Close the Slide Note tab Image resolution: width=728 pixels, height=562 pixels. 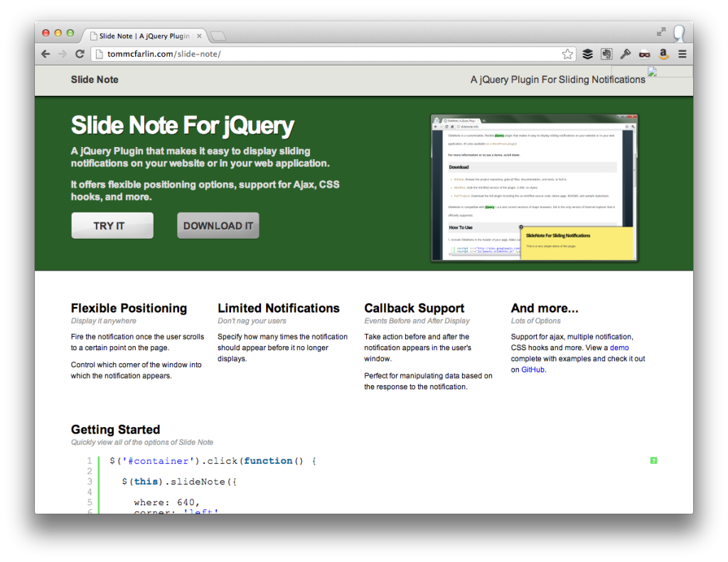coord(199,36)
